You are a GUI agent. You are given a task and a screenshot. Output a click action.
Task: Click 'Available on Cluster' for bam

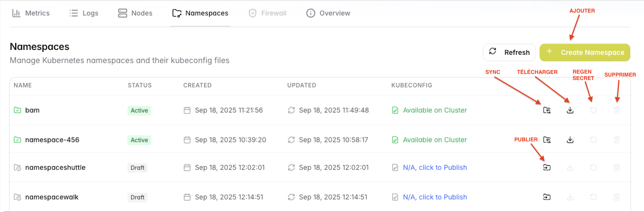pos(435,110)
